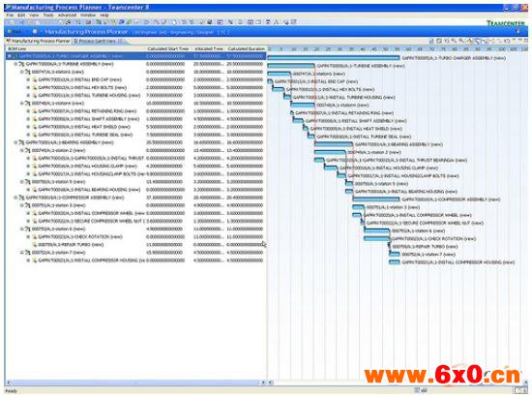
Task: Select the INSTALL COMPRESSOR WHEEL row
Action: click(135, 213)
